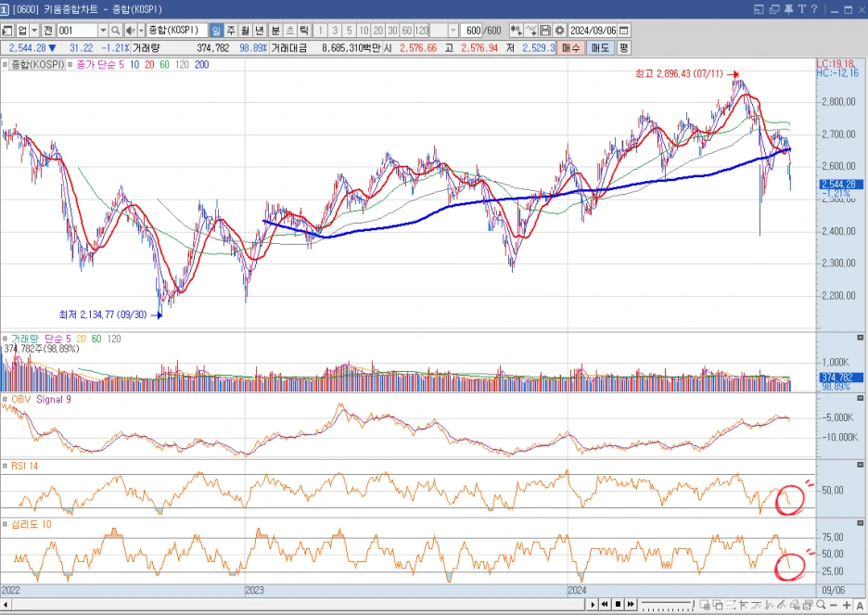
Task: Select tick period button 틱
Action: click(304, 31)
